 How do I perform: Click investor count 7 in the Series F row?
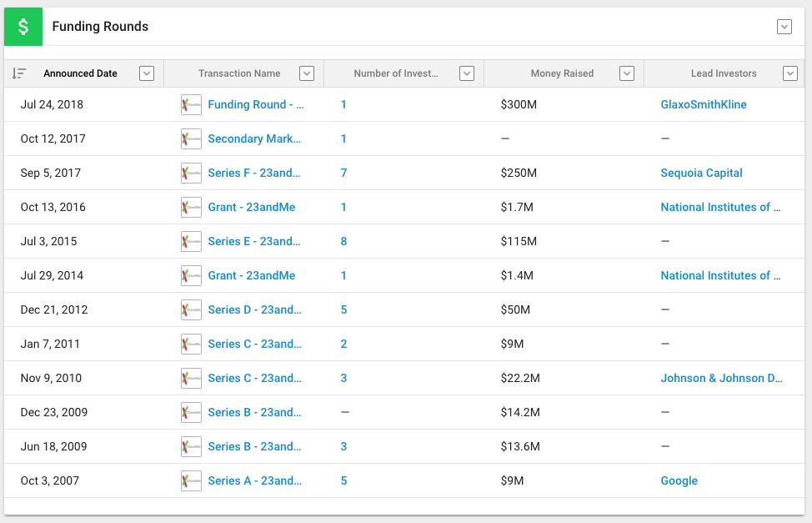coord(343,173)
